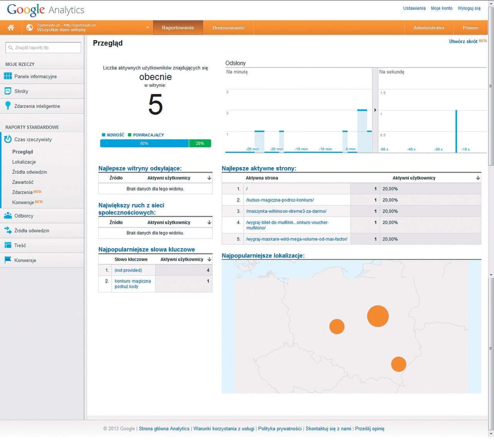The height and width of the screenshot is (448, 494).
Task: Sort referrals by Aktywni użytkownicy arrow
Action: pos(209,178)
